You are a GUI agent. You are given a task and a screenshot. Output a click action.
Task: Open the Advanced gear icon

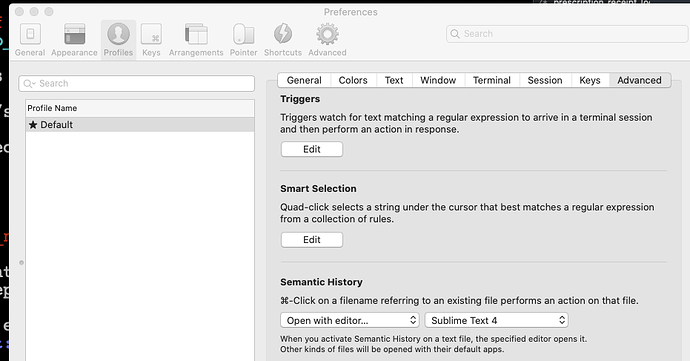tap(327, 34)
